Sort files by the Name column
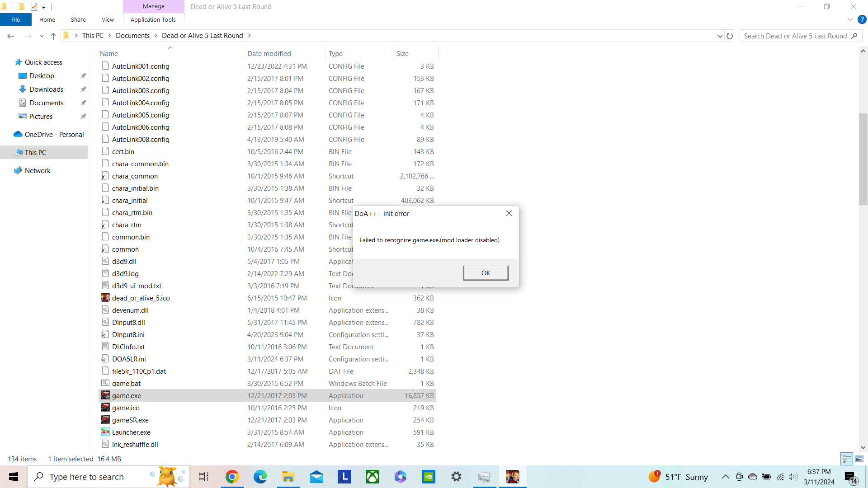The height and width of the screenshot is (488, 868). [109, 53]
